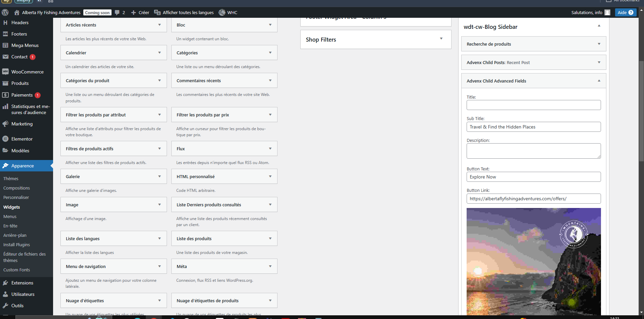Click Afficher toutes les langues
The width and height of the screenshot is (644, 319).
tap(188, 12)
